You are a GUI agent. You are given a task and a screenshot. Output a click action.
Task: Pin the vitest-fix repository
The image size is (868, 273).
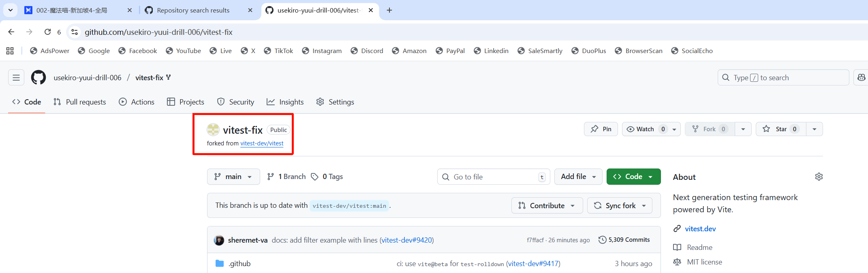601,129
